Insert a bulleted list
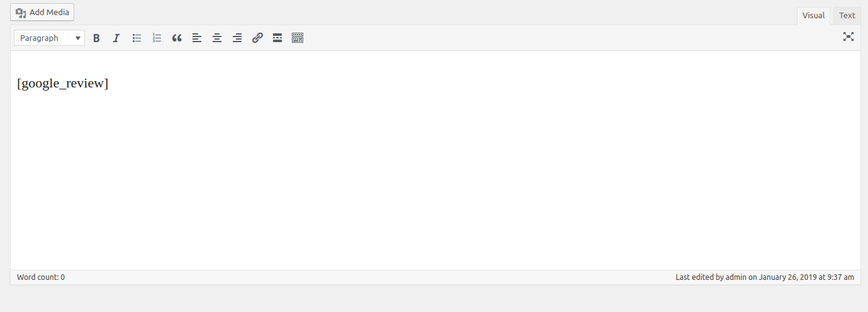Image resolution: width=868 pixels, height=312 pixels. [x=136, y=38]
